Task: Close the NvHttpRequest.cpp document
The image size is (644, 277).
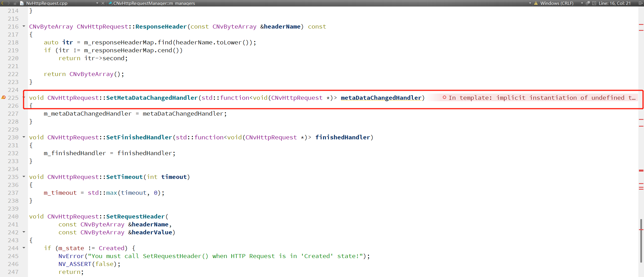Action: click(x=103, y=3)
